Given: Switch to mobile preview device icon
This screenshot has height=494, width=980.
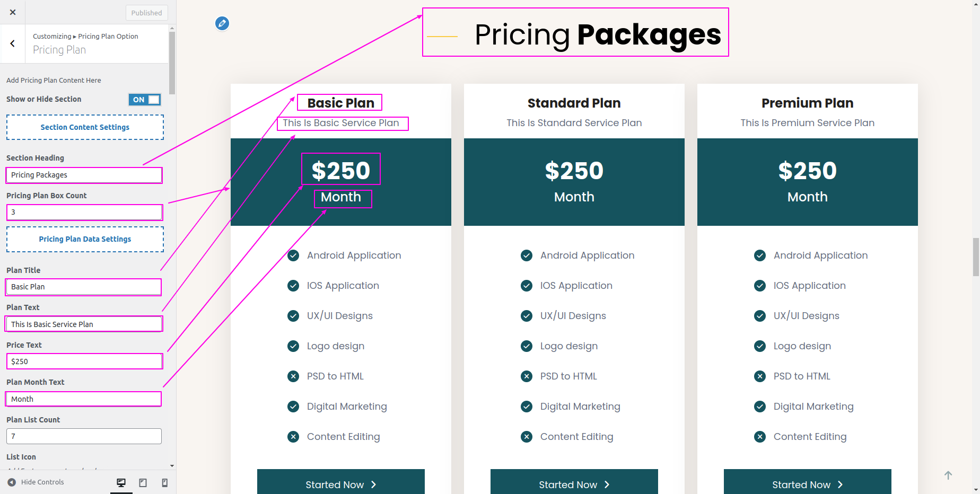Looking at the screenshot, I should coord(165,482).
